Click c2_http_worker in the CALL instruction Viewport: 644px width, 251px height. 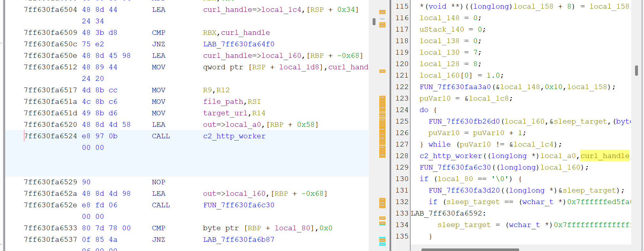tap(234, 136)
